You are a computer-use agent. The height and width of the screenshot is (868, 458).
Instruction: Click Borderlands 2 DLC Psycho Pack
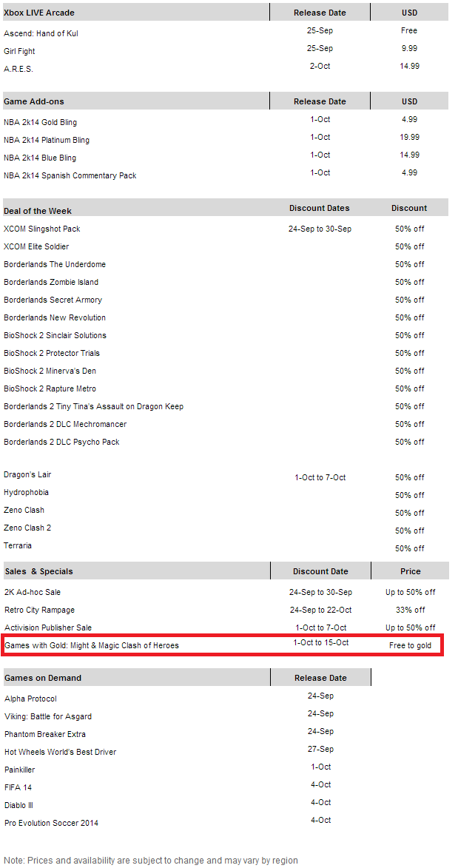[61, 442]
